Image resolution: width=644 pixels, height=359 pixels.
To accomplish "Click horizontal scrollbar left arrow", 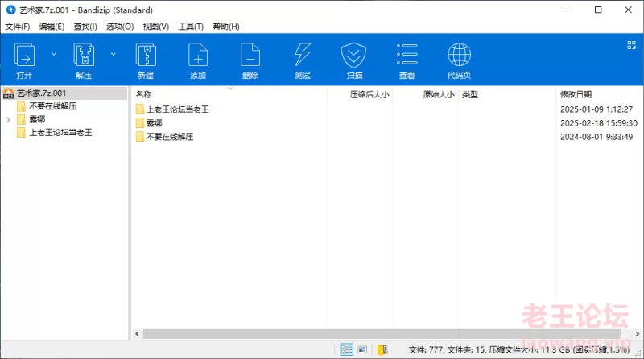I will pos(137,334).
